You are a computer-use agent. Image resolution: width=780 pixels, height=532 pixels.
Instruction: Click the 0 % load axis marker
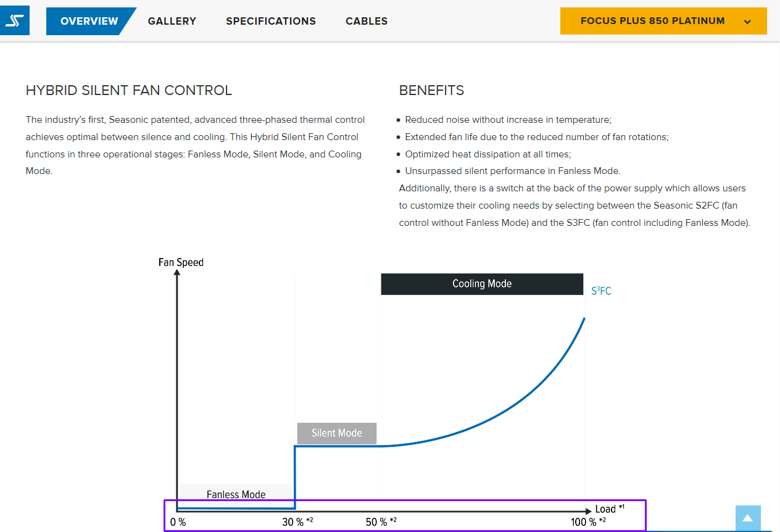(x=178, y=522)
